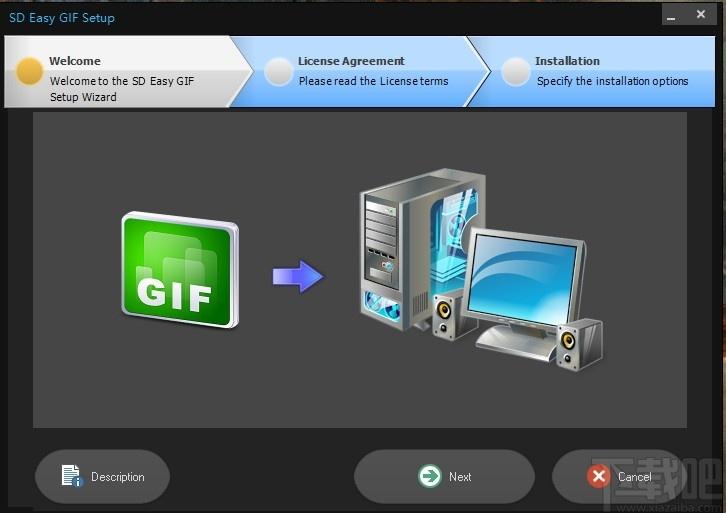Click the 'SD Easy GIF Setup' title text
The width and height of the screenshot is (726, 513).
[62, 18]
